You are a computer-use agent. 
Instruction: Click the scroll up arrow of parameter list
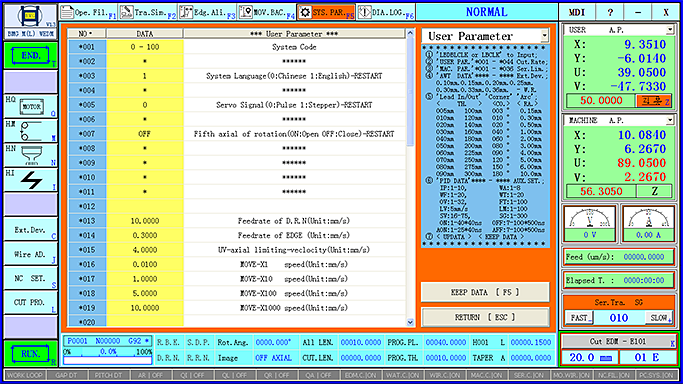(x=410, y=33)
